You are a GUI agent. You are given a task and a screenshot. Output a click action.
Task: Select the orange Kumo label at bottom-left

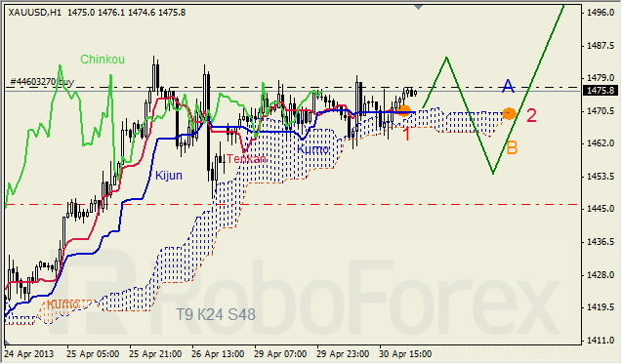pyautogui.click(x=62, y=304)
